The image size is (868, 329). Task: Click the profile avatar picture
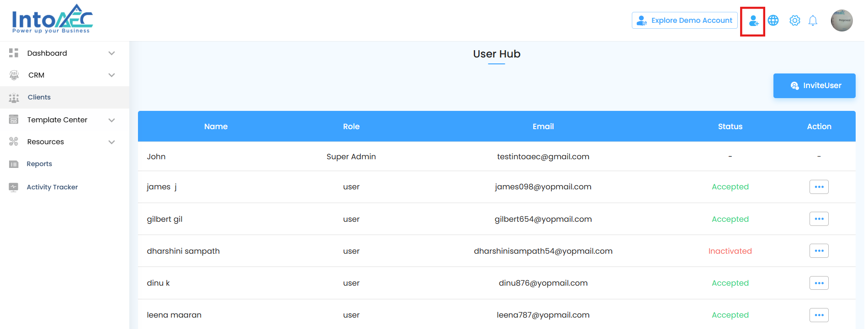(842, 21)
